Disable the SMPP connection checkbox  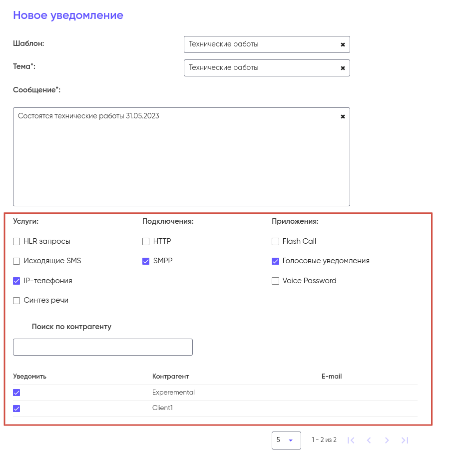[x=146, y=261]
